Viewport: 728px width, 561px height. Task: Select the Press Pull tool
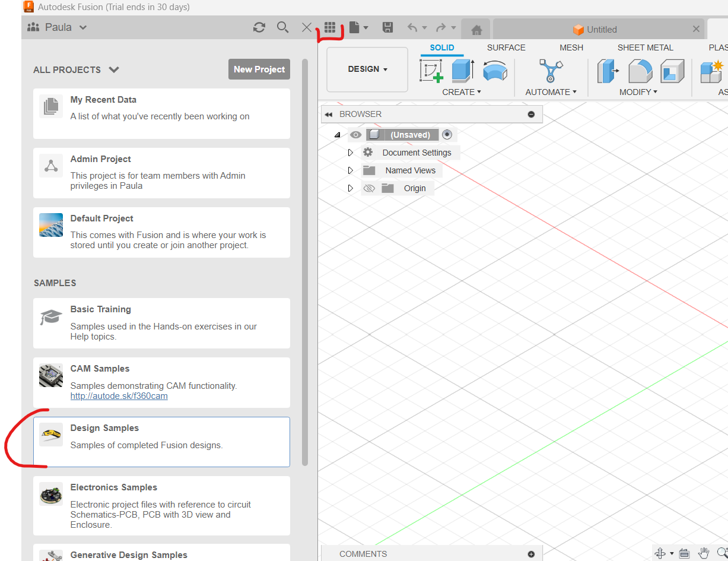click(x=608, y=71)
